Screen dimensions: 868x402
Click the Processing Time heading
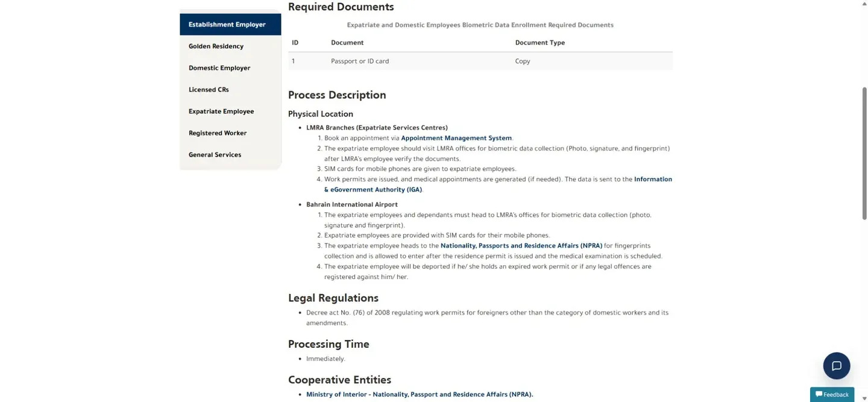click(329, 345)
